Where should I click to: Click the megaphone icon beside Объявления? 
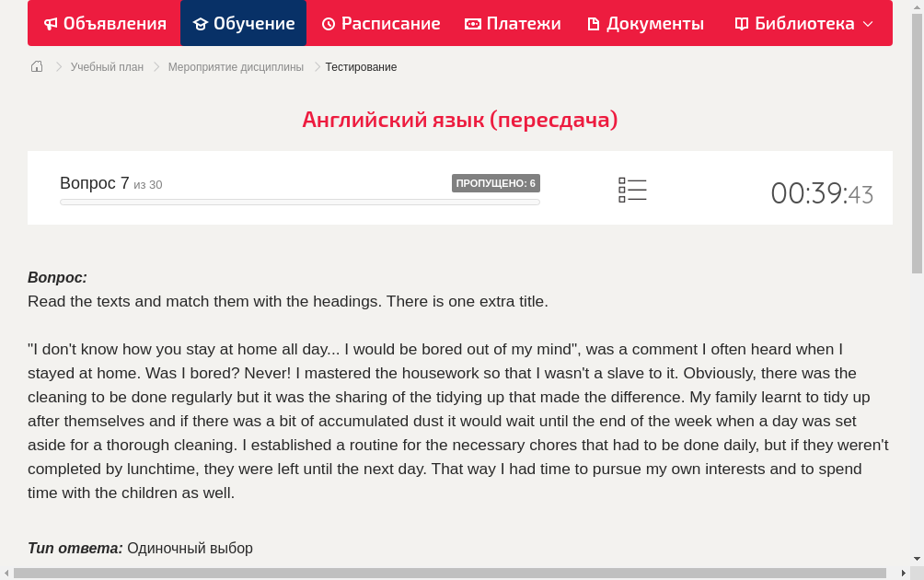click(52, 24)
